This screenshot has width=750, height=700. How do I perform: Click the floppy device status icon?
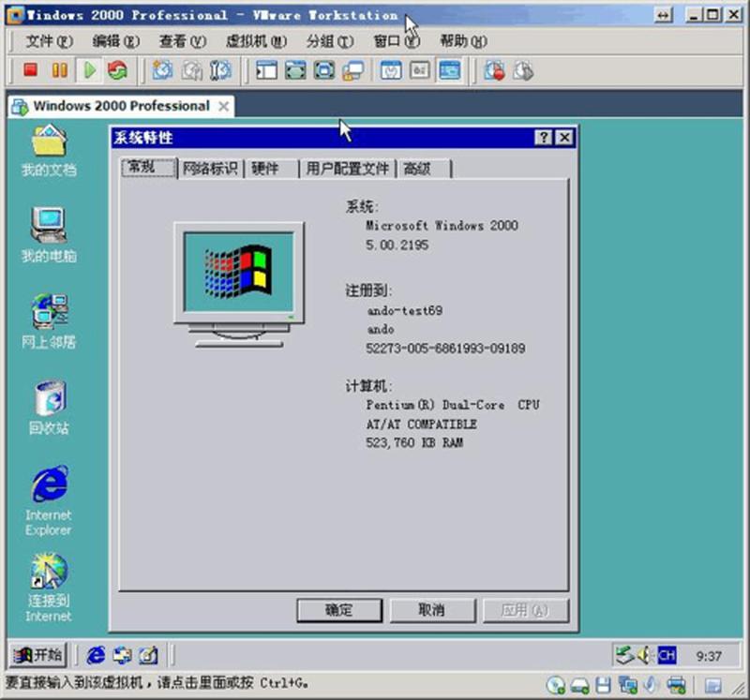[603, 685]
